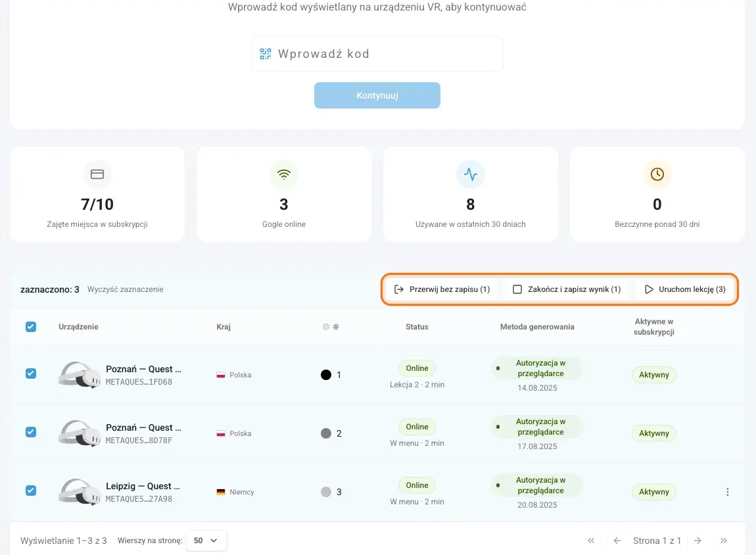Image resolution: width=756 pixels, height=555 pixels.
Task: Click the headset image for METAQUES…8D78F
Action: (x=80, y=433)
